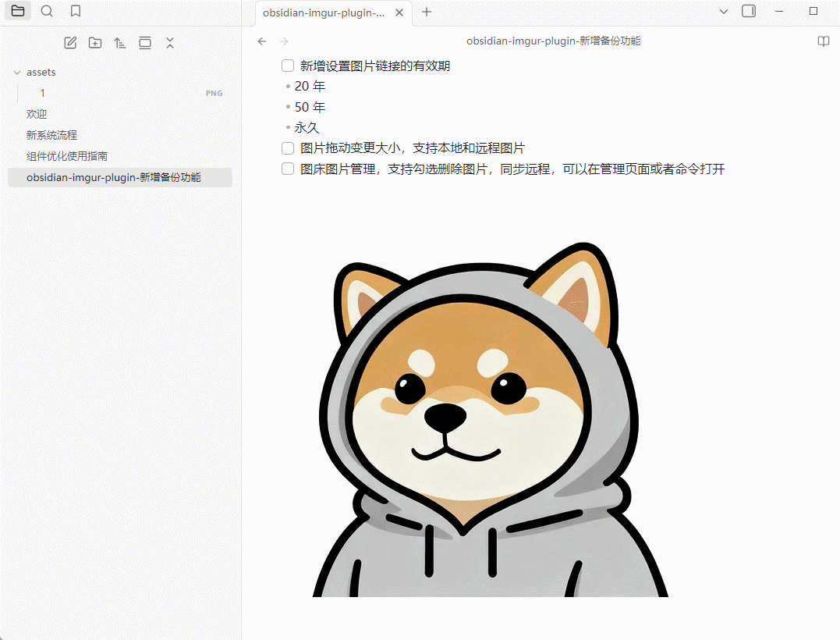Check the 图床图片管理 checkbox
This screenshot has height=640, width=840.
(287, 169)
